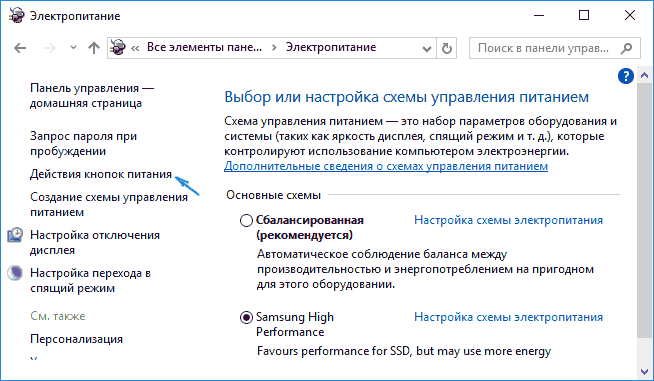This screenshot has height=381, width=654.
Task: Open Запрос пароля при пробуждении
Action: click(83, 144)
